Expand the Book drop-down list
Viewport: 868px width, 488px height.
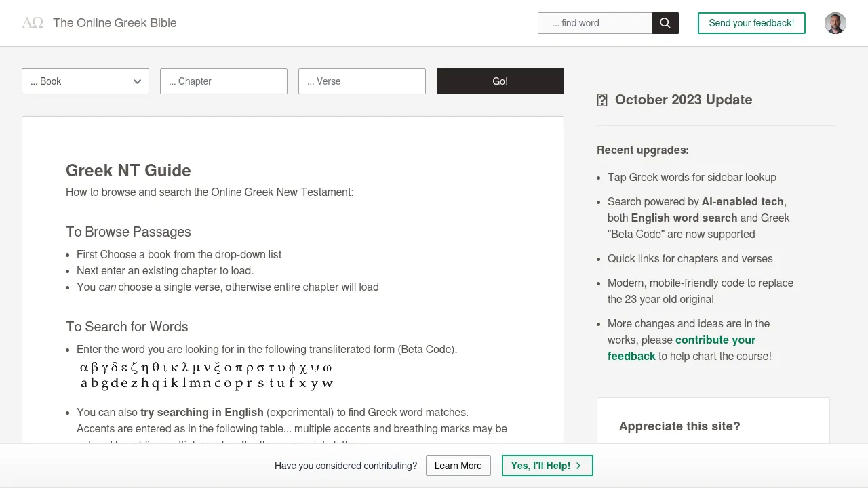[x=85, y=81]
